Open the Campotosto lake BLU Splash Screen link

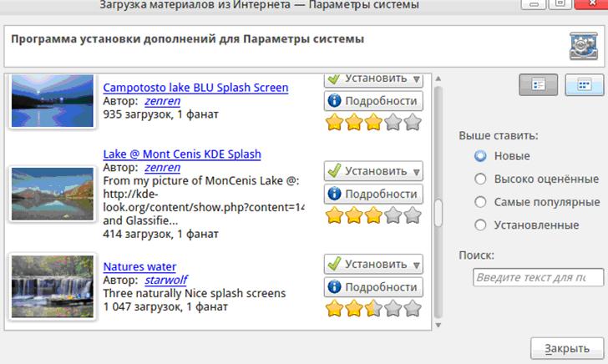[x=195, y=87]
